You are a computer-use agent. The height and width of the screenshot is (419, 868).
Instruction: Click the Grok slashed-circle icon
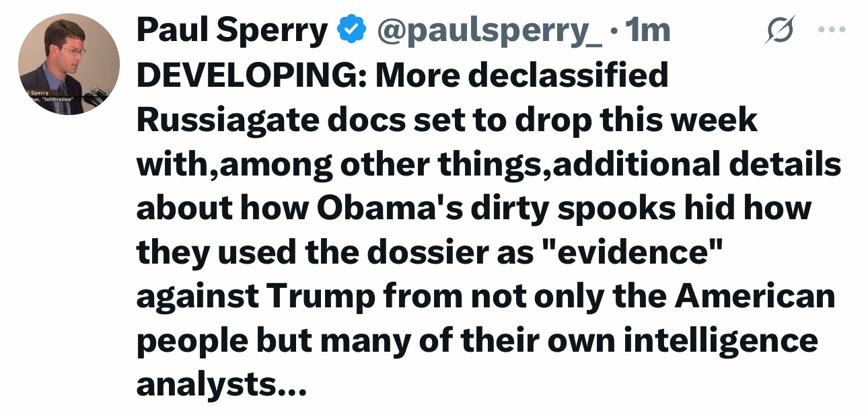(779, 30)
